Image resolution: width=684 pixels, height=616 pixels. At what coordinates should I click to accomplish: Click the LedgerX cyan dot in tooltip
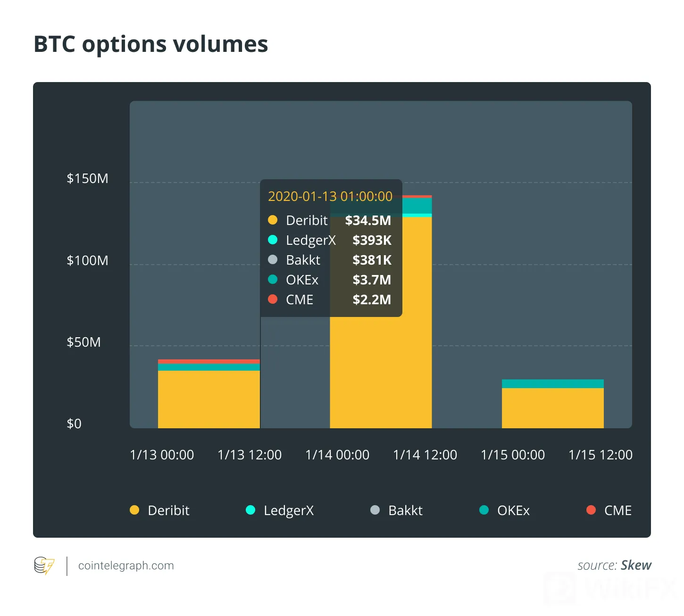[273, 240]
